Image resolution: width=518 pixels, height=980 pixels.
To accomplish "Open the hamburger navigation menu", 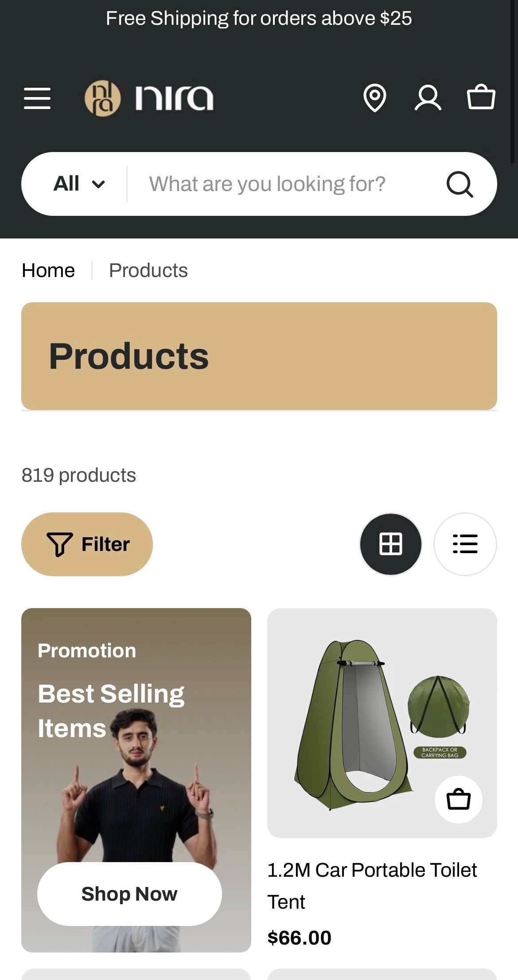I will (37, 98).
